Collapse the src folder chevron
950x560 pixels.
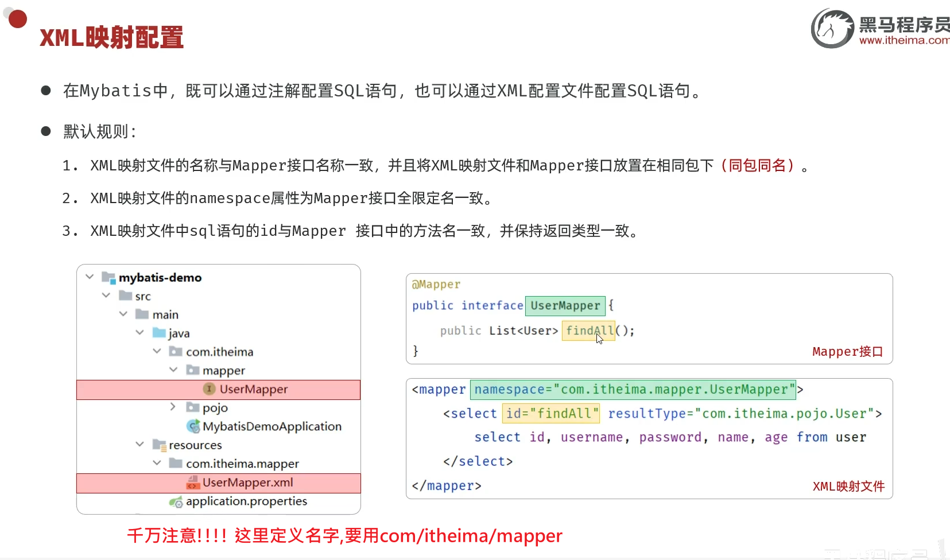coord(106,295)
